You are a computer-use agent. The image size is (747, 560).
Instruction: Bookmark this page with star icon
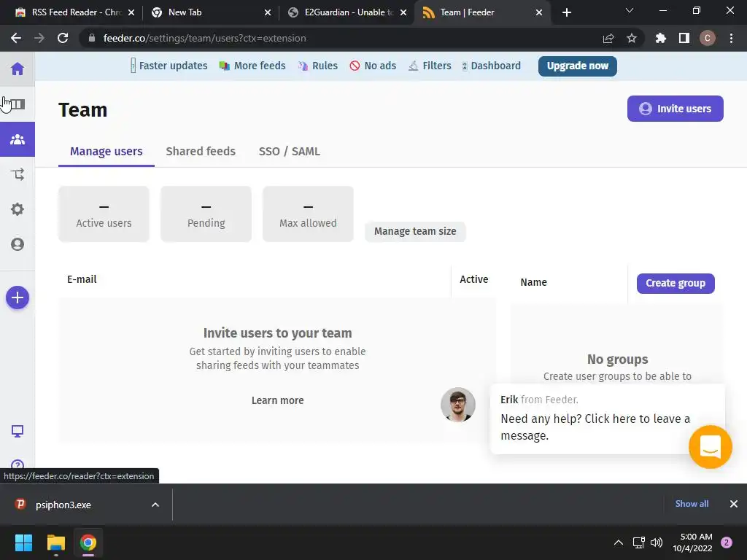tap(632, 38)
